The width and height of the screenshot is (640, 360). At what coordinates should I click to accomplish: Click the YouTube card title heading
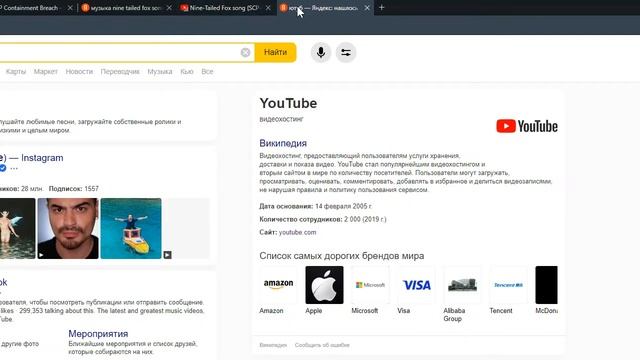click(x=288, y=103)
